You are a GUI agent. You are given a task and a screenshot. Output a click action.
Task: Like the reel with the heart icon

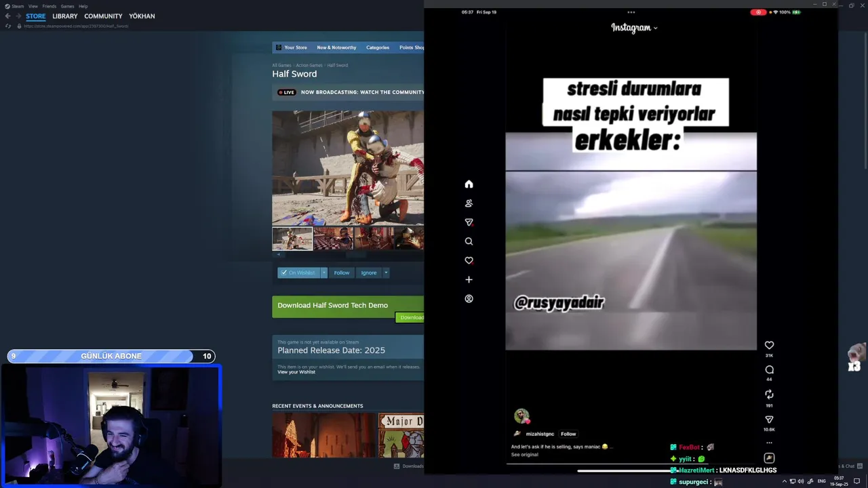pyautogui.click(x=769, y=345)
